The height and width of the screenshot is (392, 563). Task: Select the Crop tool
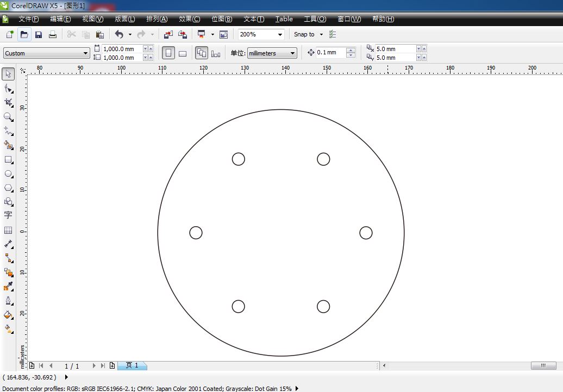click(x=8, y=102)
